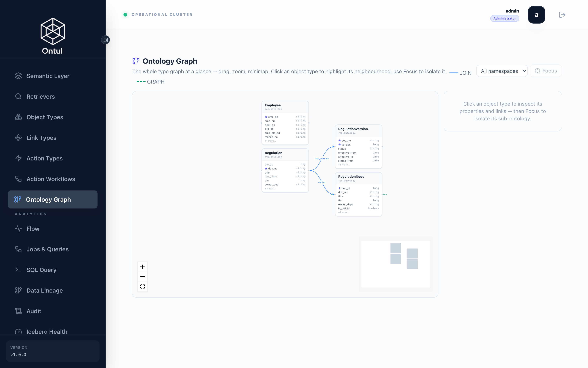The width and height of the screenshot is (588, 368).
Task: Click the Jobs & Queries icon
Action: (x=18, y=249)
